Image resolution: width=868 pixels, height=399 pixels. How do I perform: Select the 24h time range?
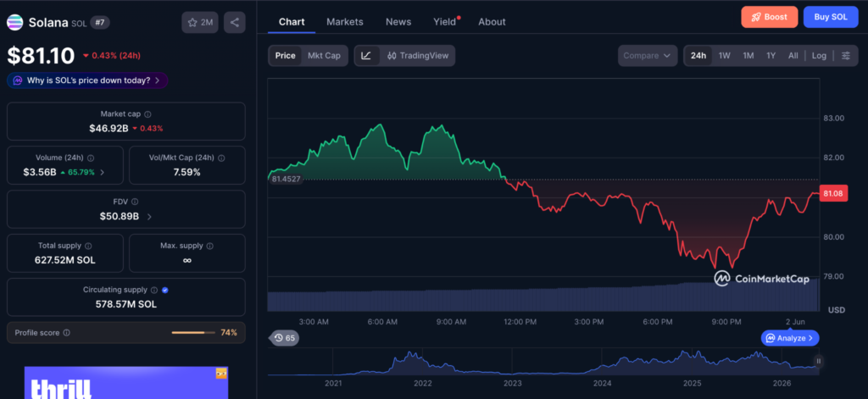click(x=698, y=55)
